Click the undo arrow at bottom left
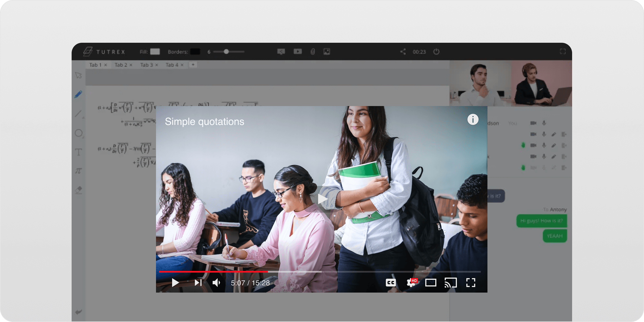 point(79,311)
